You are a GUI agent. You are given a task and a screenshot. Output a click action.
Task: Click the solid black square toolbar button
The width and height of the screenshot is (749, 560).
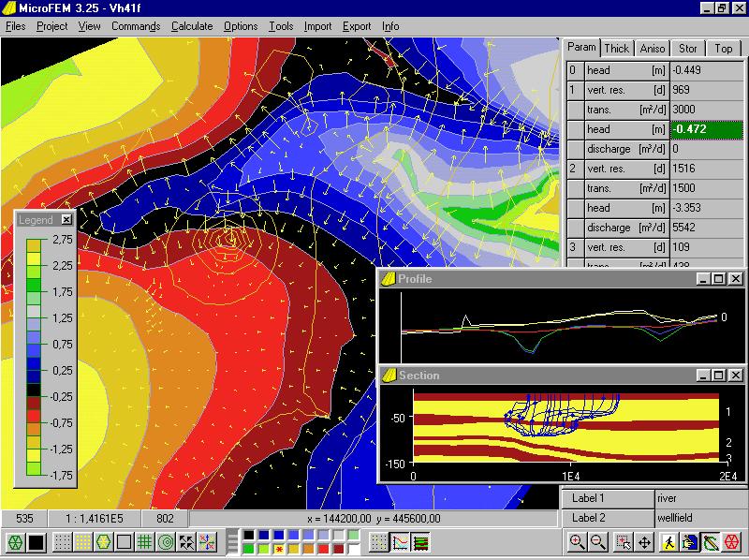37,542
